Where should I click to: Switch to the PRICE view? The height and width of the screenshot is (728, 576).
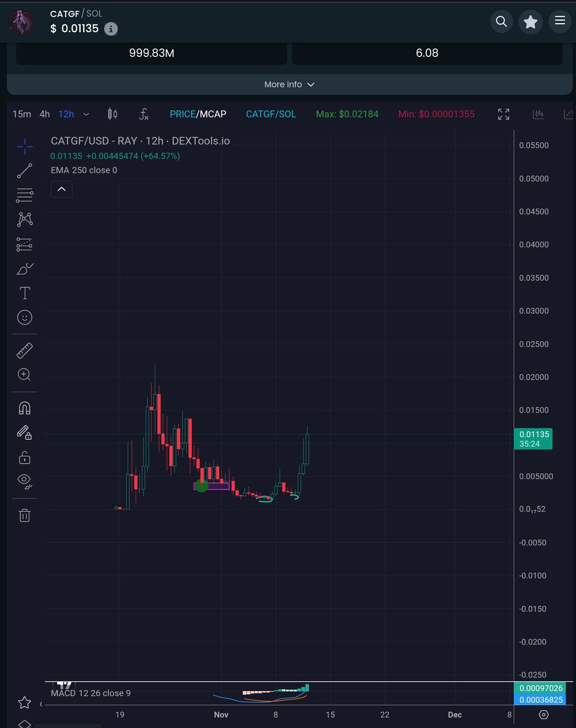coord(183,114)
